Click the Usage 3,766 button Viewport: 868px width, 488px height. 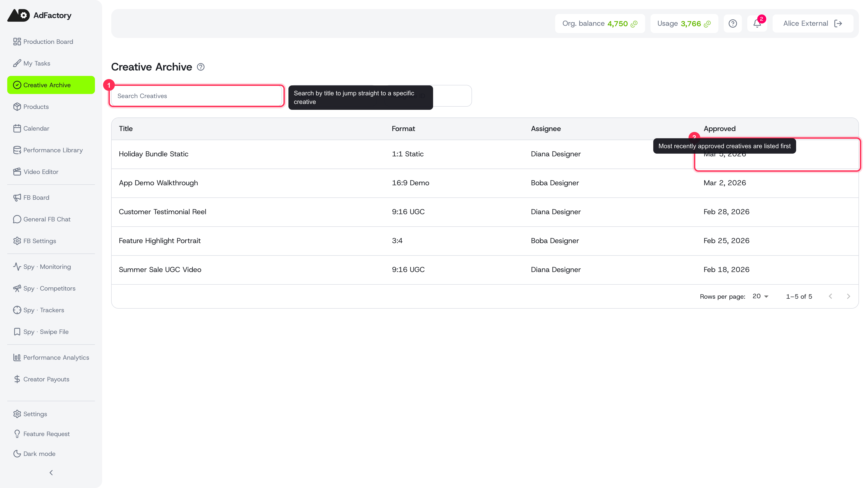coord(684,23)
